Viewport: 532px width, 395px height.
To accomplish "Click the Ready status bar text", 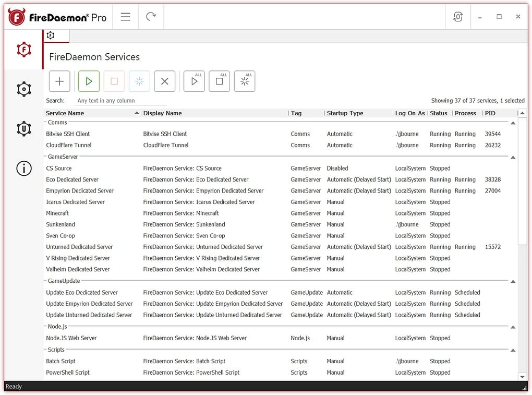I will coord(14,387).
